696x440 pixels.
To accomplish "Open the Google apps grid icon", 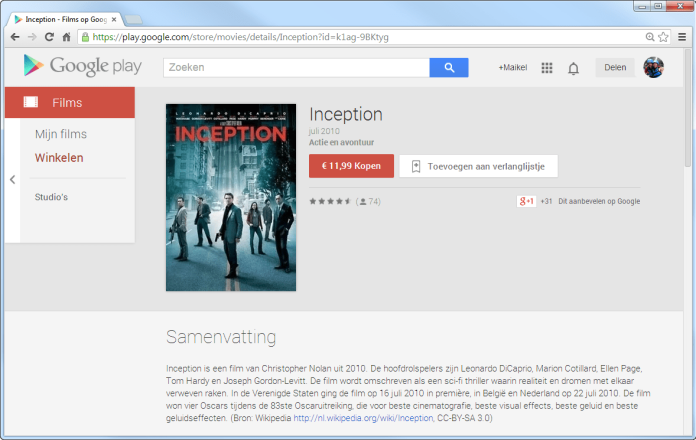I will pyautogui.click(x=547, y=67).
